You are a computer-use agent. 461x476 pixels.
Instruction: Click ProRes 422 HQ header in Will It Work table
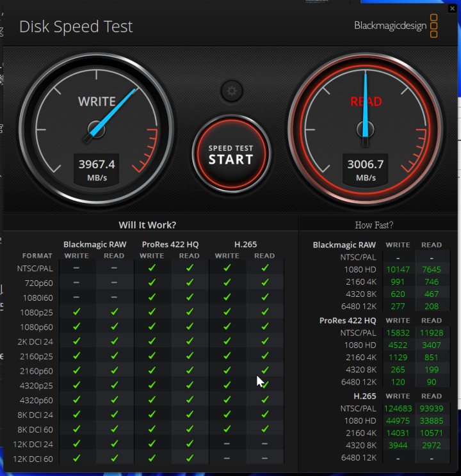click(x=170, y=244)
